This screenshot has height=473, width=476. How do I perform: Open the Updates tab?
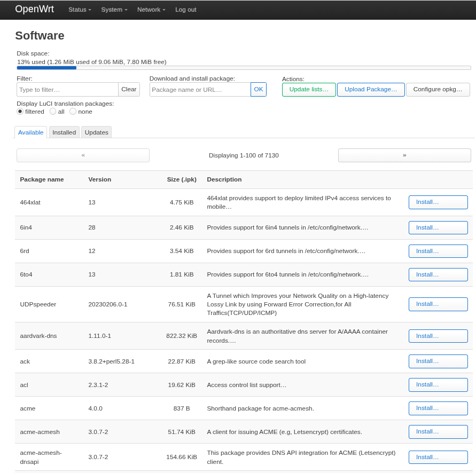coord(96,132)
